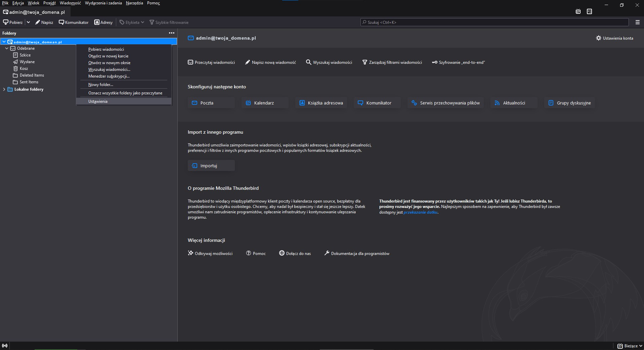Open the tasks tab icon

(589, 11)
